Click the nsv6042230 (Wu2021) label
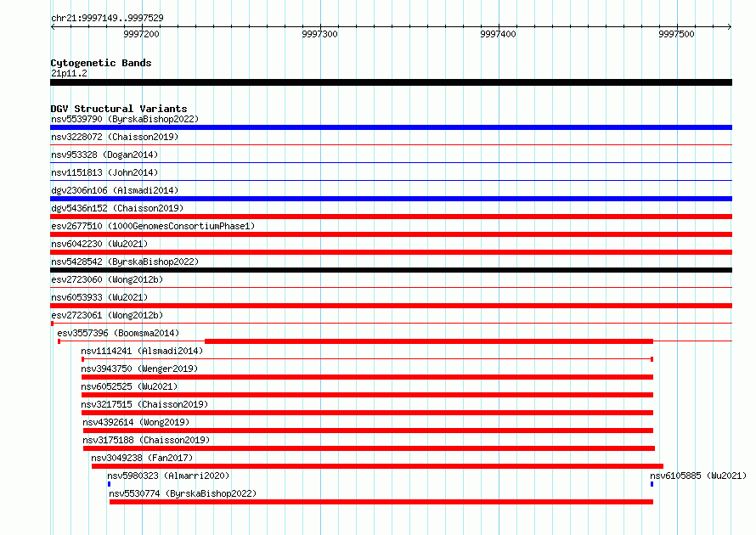 99,244
